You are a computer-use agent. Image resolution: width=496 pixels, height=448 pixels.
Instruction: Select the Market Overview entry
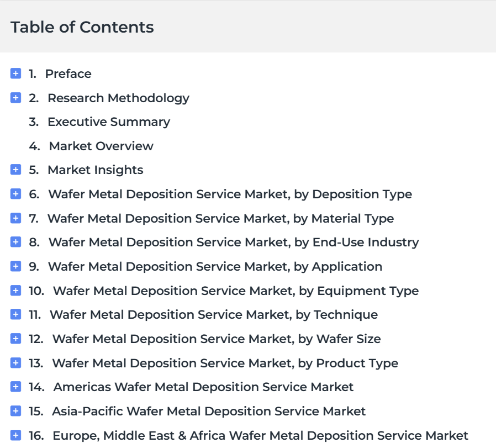pyautogui.click(x=101, y=146)
